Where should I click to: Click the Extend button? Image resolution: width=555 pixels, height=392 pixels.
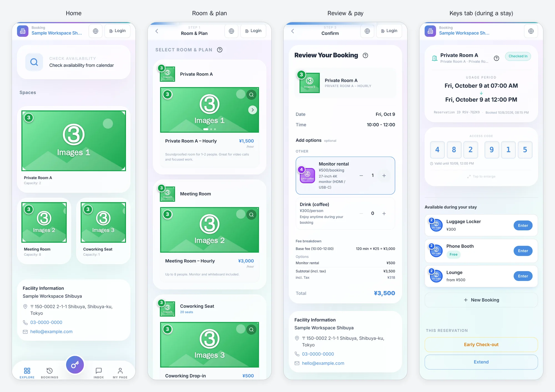[x=481, y=362]
